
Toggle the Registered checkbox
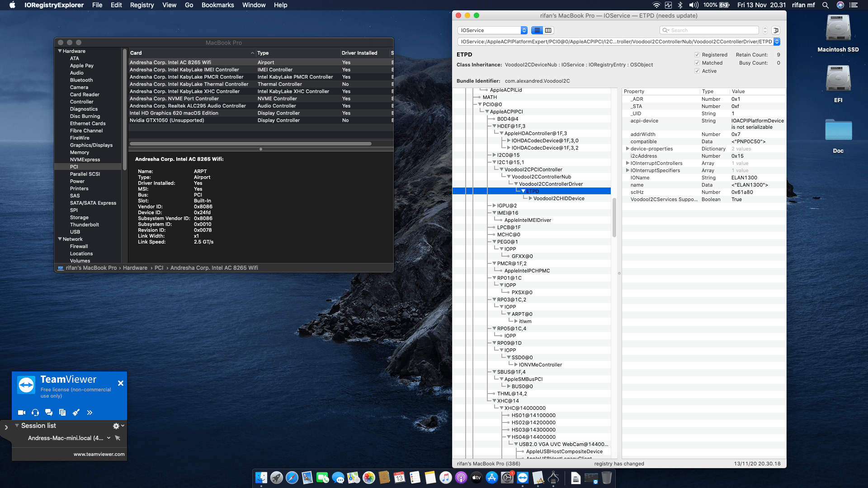[697, 54]
